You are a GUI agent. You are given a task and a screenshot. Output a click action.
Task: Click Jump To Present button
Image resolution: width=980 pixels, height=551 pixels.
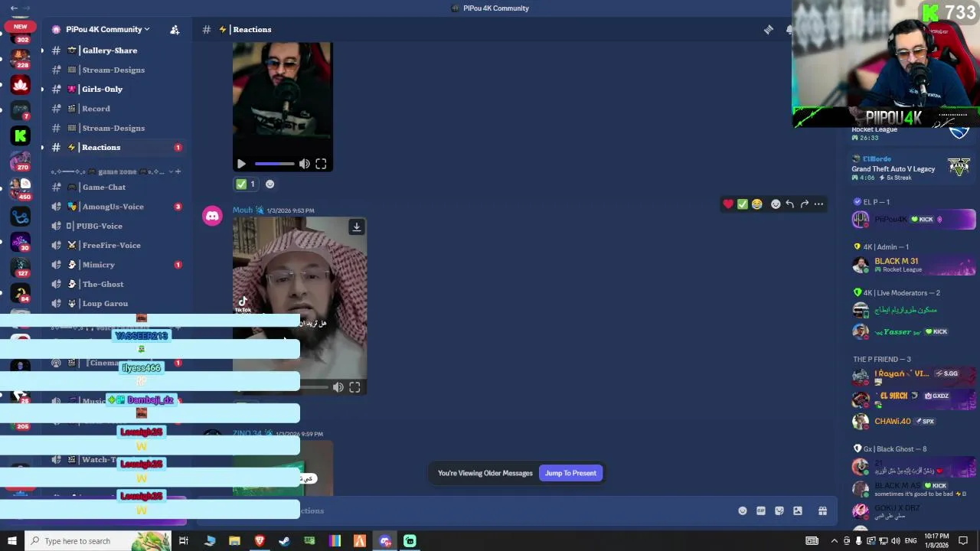coord(570,473)
